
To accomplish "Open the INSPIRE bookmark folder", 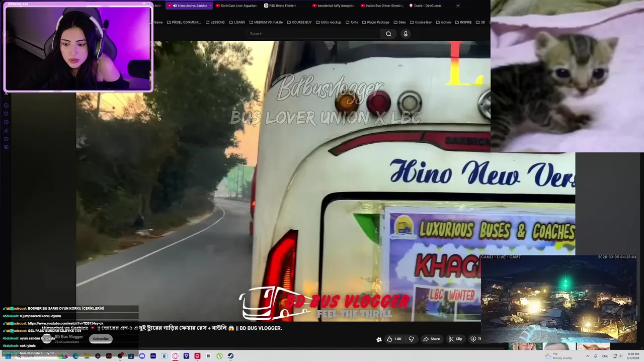I will click(x=463, y=22).
